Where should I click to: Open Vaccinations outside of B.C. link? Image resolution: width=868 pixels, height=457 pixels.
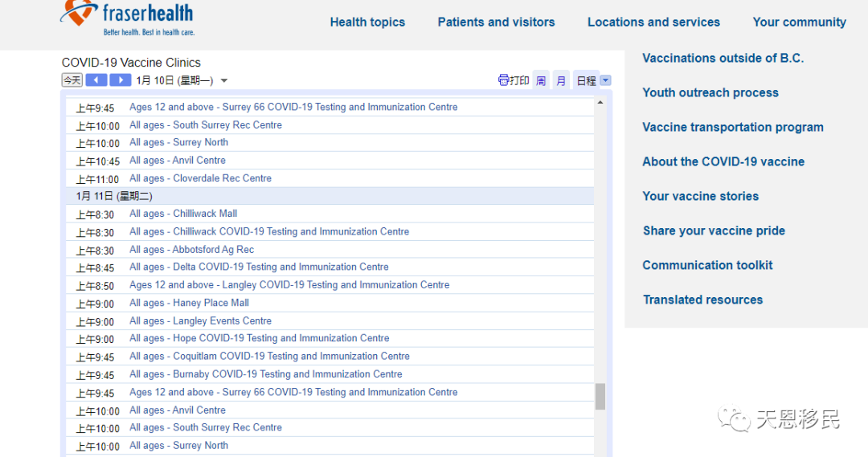[x=723, y=58]
